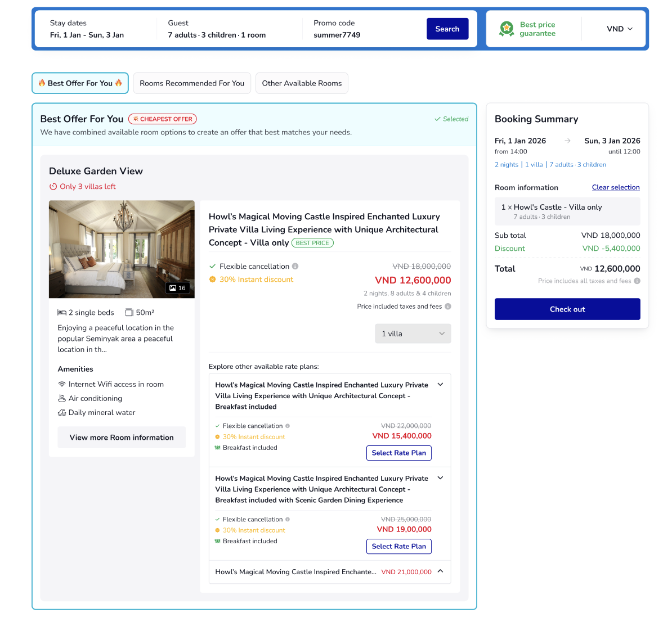672x622 pixels.
Task: Click the Air conditioning amenity icon
Action: pyautogui.click(x=62, y=398)
